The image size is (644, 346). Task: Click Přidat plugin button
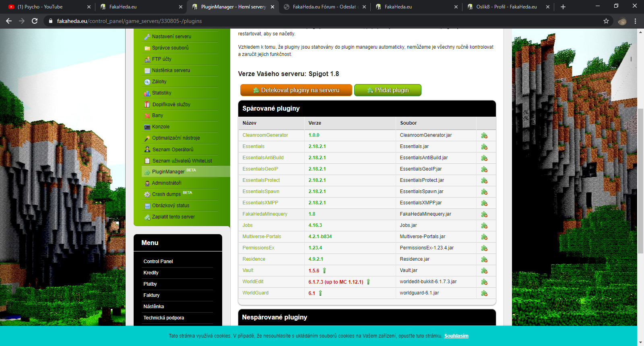click(x=388, y=90)
